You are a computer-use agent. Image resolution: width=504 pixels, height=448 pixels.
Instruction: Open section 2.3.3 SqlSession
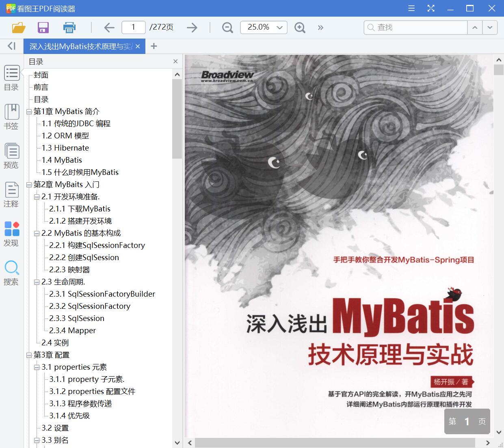point(77,319)
